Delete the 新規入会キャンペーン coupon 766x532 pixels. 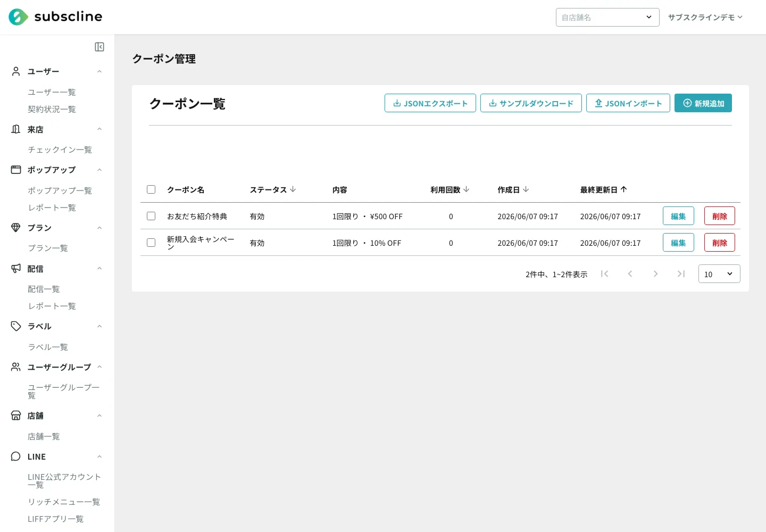point(720,243)
